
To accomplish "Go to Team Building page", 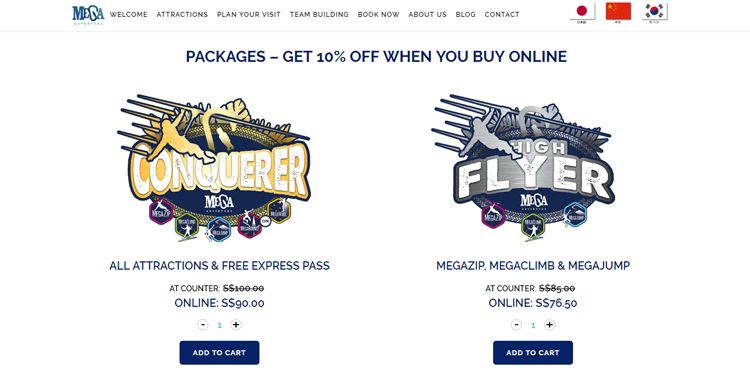I will [x=319, y=14].
